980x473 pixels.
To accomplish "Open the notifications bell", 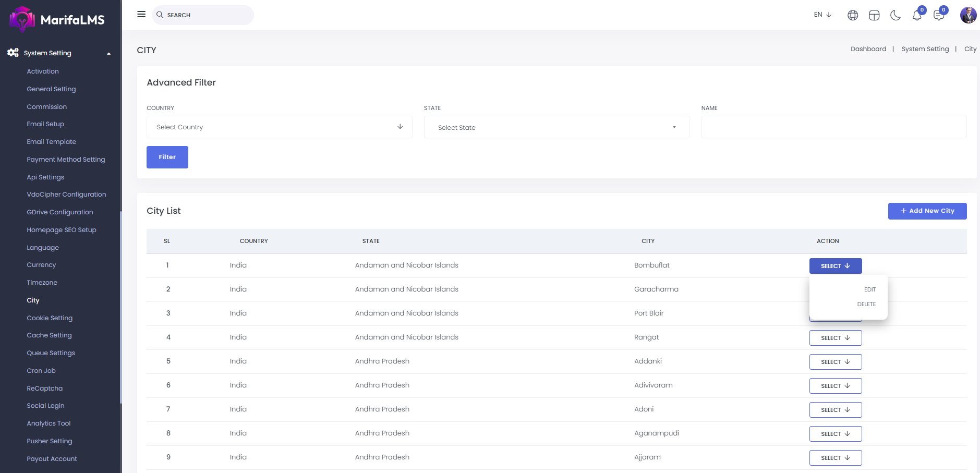I will click(917, 16).
